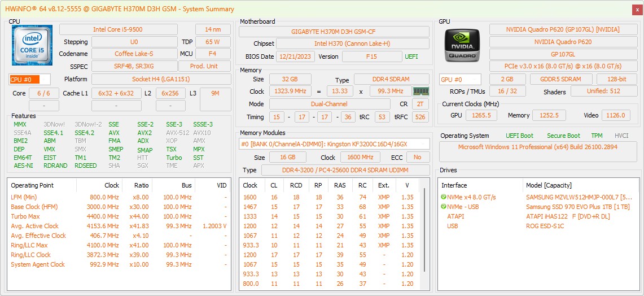Click the PCIe v3.0 x16 link field
Screen dimensions: 644x296
tap(563, 66)
